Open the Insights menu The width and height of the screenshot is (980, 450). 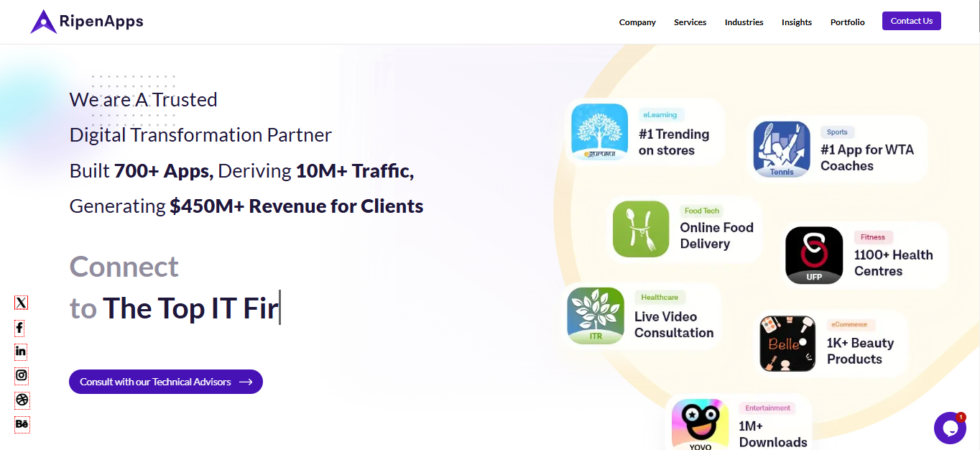pyautogui.click(x=797, y=22)
